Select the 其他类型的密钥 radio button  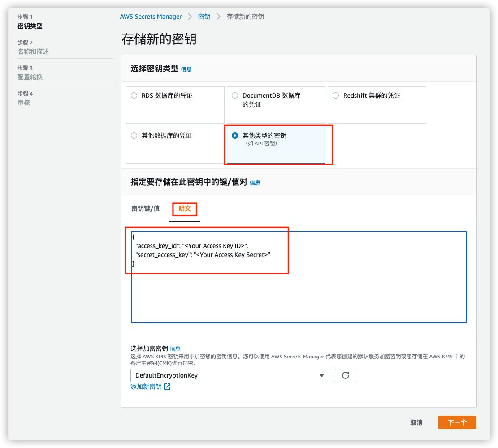pos(234,135)
